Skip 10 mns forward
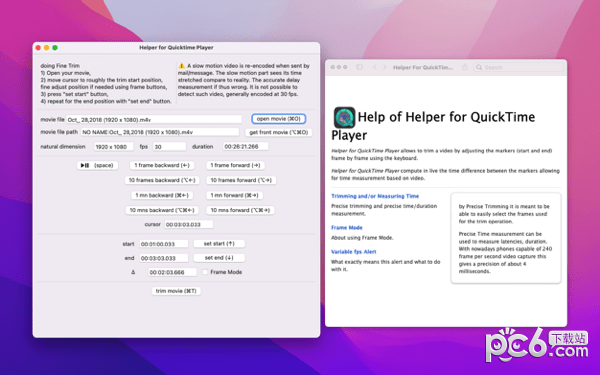 (240, 210)
